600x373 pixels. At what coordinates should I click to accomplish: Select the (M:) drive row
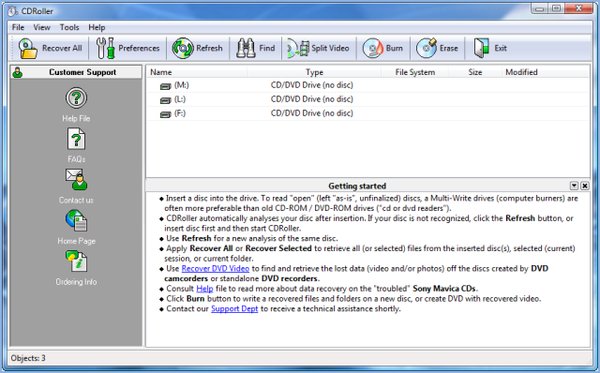pyautogui.click(x=368, y=85)
